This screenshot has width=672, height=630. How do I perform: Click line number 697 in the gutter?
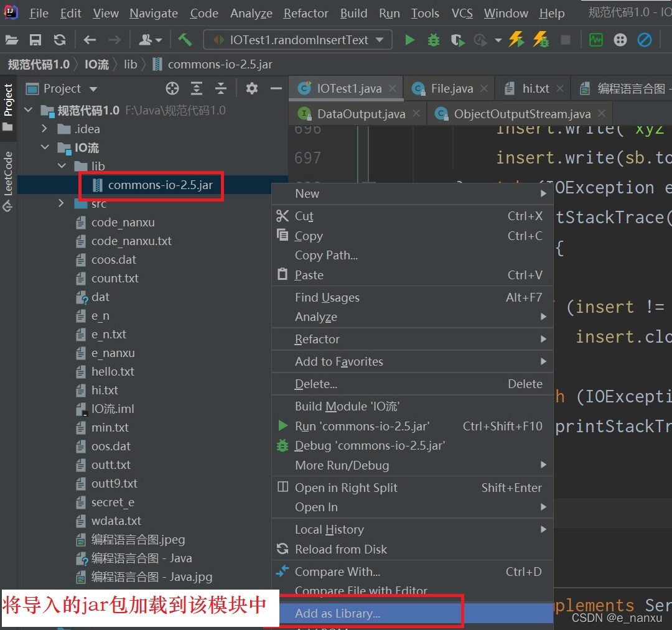tap(307, 158)
